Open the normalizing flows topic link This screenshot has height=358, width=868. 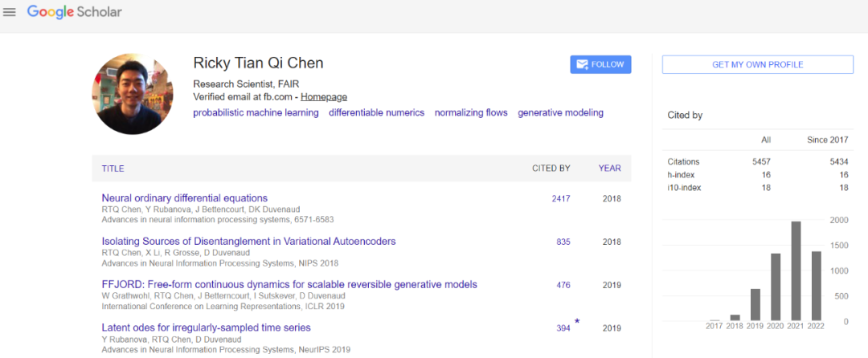click(x=471, y=113)
